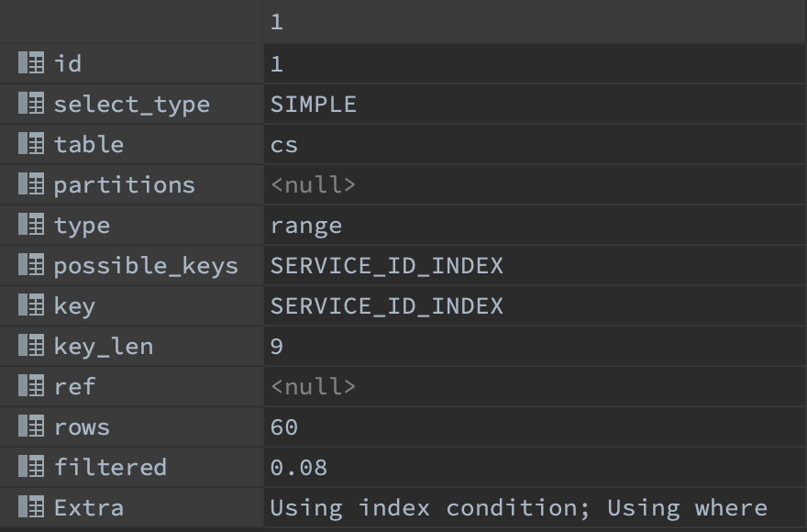
Task: Click the SIMPLE value cell
Action: tap(314, 105)
